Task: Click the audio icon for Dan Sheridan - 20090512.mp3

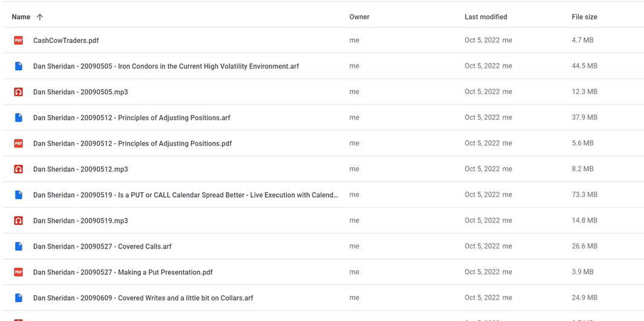Action: coord(19,169)
